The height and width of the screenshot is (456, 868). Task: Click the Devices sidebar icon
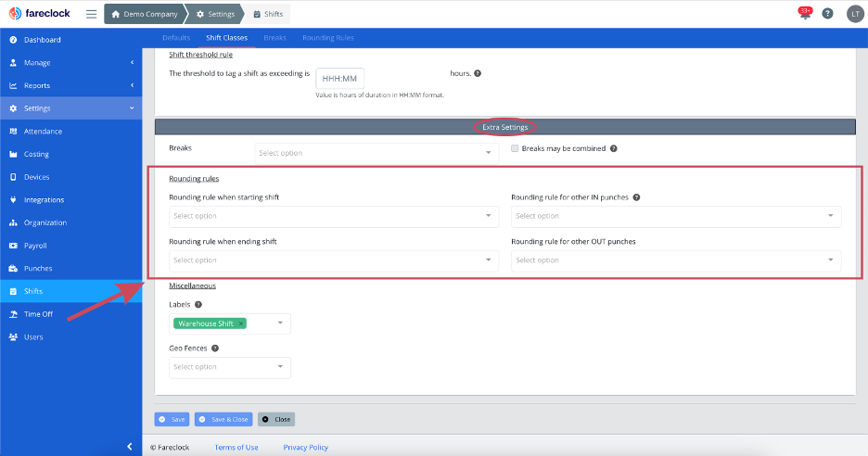[13, 177]
